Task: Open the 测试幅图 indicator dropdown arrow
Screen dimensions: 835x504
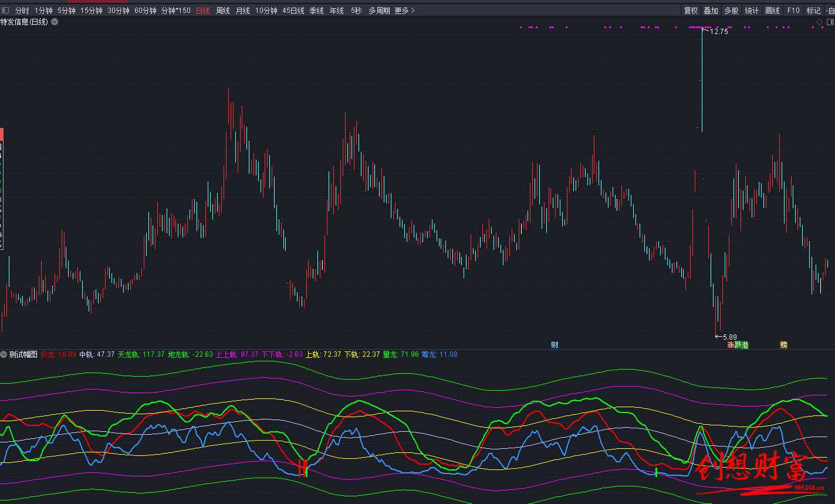Action: point(4,354)
